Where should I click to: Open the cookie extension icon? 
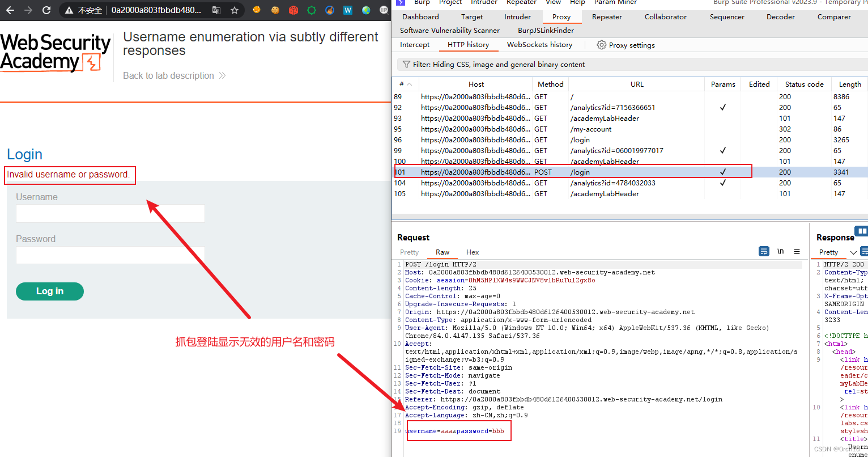pos(275,10)
